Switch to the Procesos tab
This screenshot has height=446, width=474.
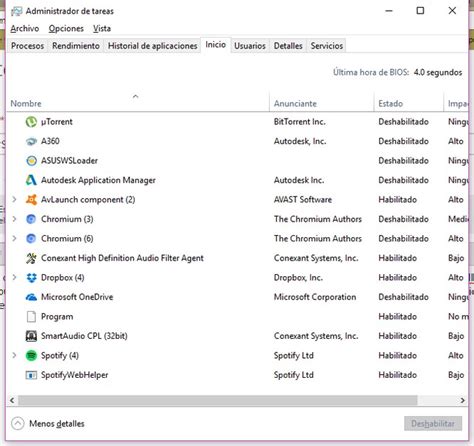pyautogui.click(x=28, y=46)
